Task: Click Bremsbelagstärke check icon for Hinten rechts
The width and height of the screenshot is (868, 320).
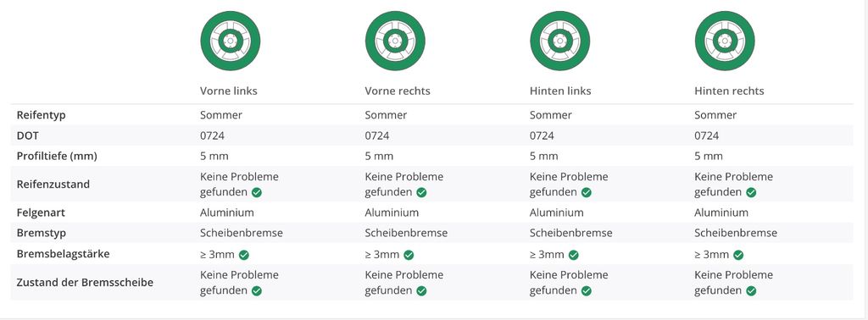Action: (738, 255)
